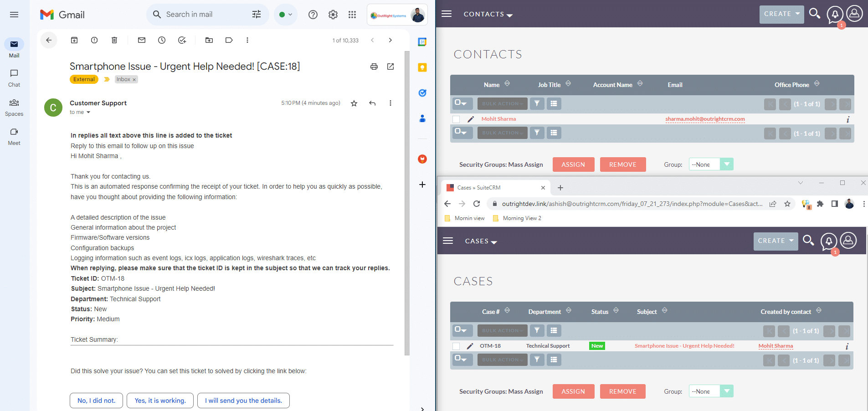868x411 pixels.
Task: Print the Smartphone Issue email
Action: pyautogui.click(x=374, y=67)
